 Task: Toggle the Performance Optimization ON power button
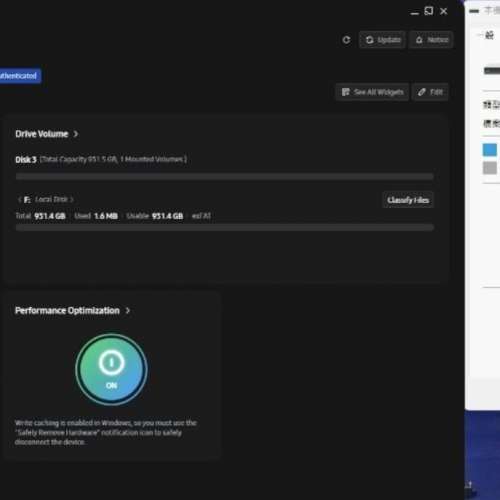(x=111, y=369)
